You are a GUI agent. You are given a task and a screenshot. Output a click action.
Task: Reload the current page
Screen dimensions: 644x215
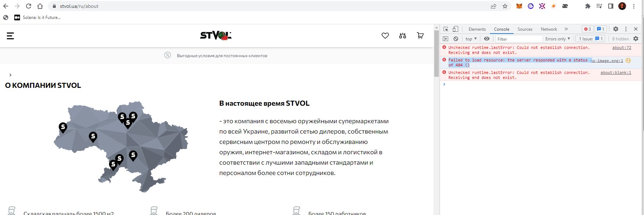[x=29, y=6]
